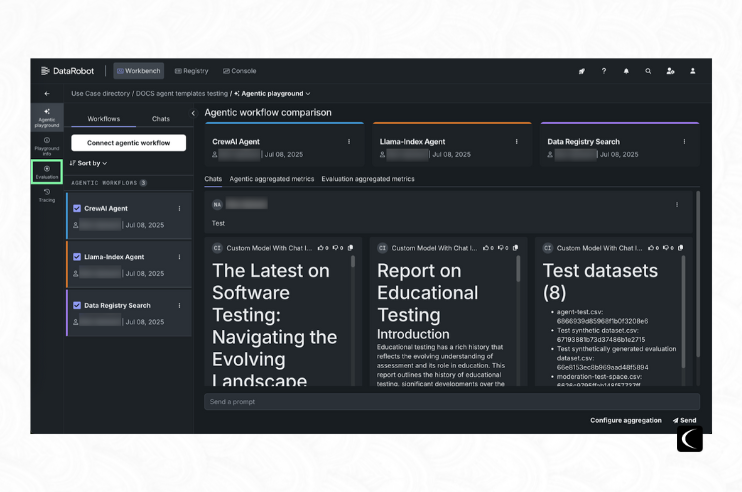Uncheck the Llama-Index Agent workflow checkbox

[x=77, y=257]
